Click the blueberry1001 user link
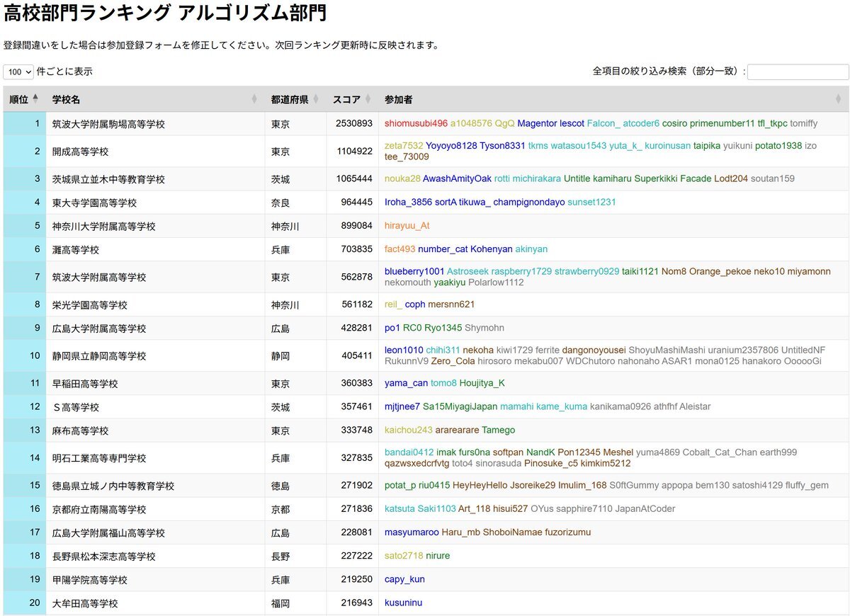 [414, 271]
